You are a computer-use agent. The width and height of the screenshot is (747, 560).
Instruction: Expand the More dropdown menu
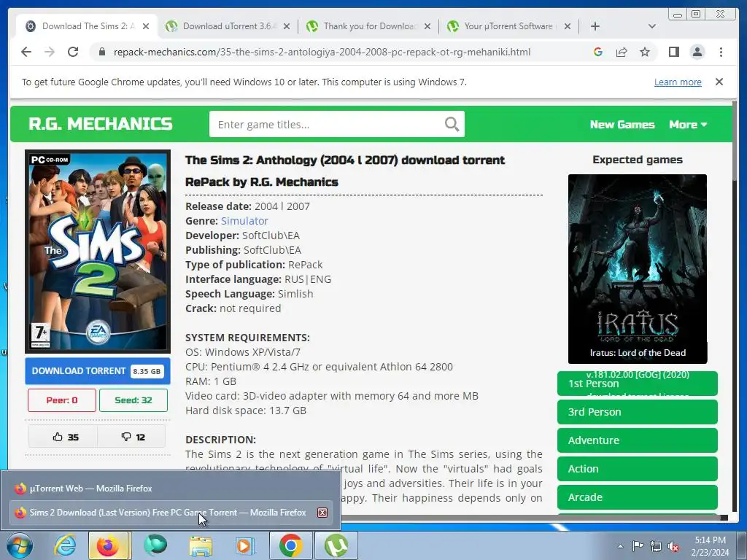coord(687,124)
